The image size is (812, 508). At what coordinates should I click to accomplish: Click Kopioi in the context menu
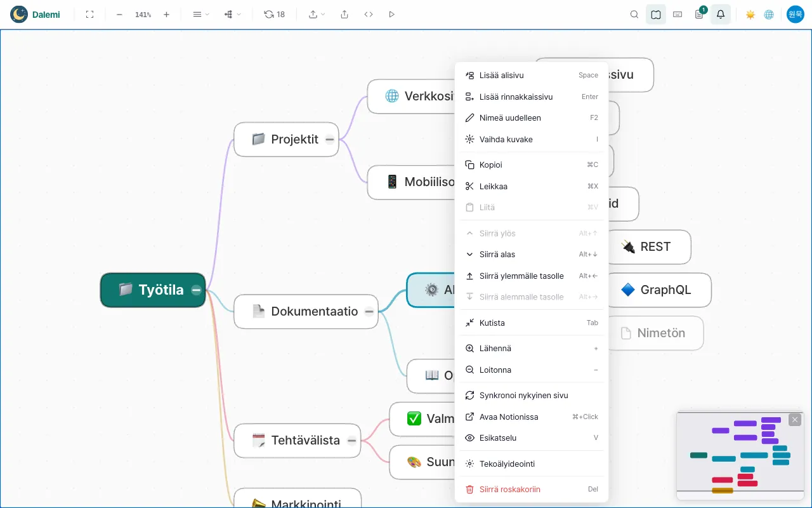(532, 164)
